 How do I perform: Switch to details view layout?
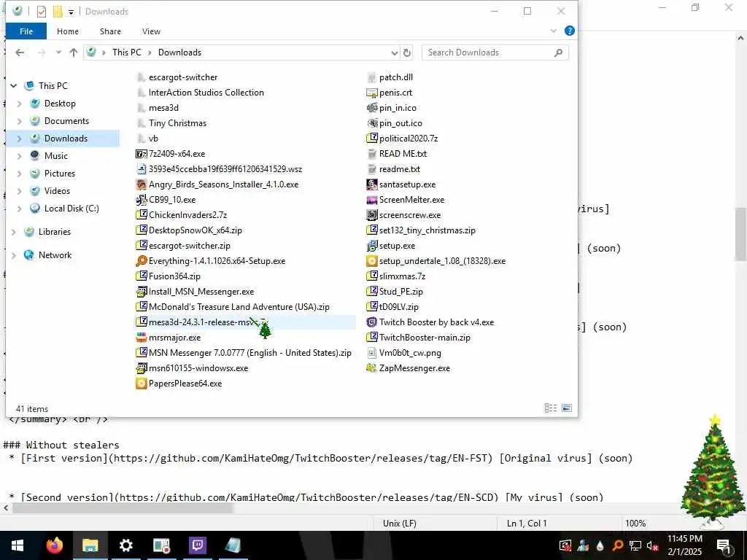point(551,408)
